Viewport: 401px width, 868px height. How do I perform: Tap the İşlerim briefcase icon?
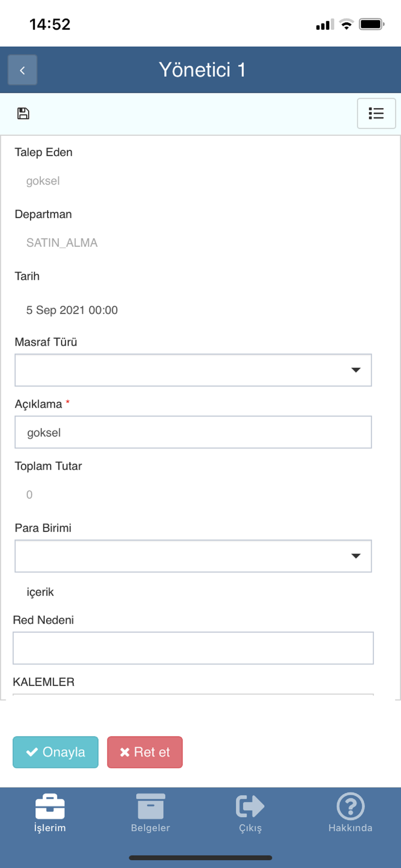[50, 806]
